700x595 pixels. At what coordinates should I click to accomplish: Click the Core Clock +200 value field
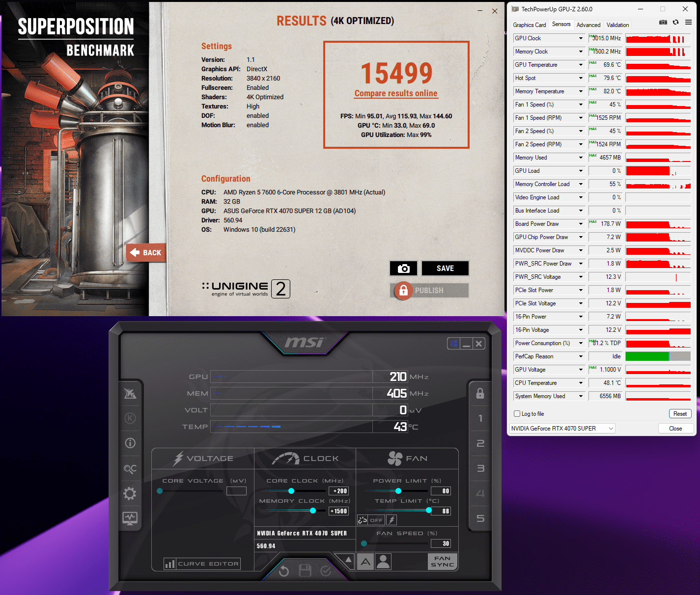(338, 491)
